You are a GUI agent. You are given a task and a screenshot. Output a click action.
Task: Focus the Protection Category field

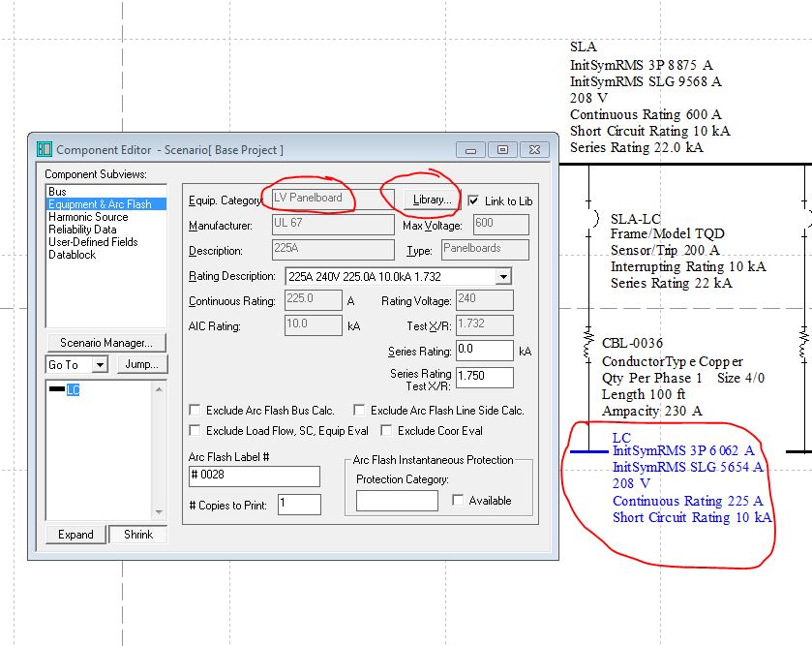pos(397,501)
